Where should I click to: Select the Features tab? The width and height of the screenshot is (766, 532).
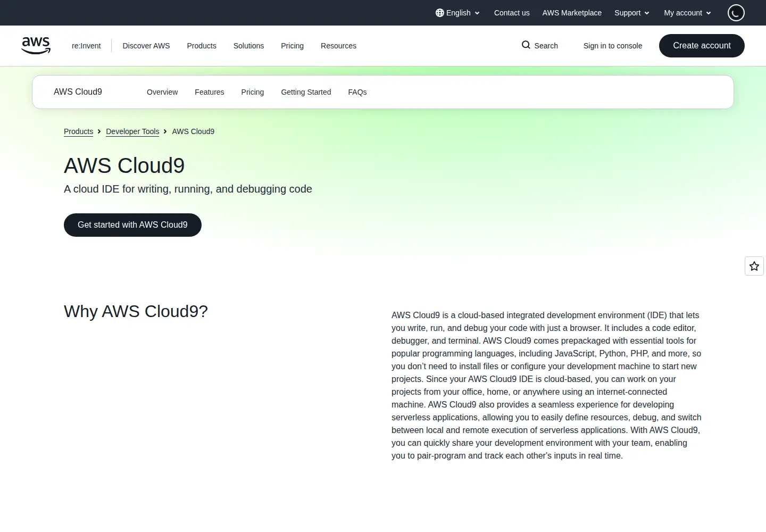pyautogui.click(x=209, y=92)
